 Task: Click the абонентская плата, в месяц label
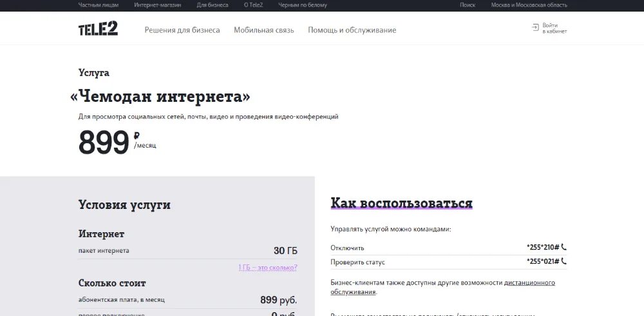[122, 299]
